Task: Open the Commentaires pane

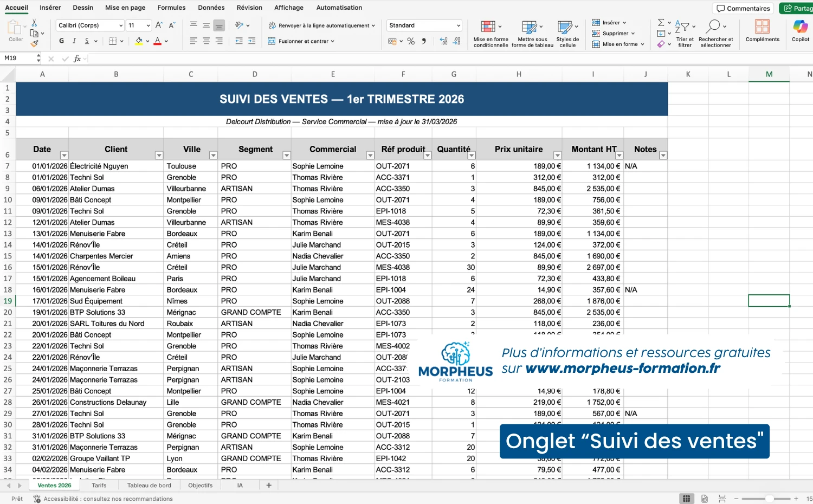Action: tap(743, 8)
